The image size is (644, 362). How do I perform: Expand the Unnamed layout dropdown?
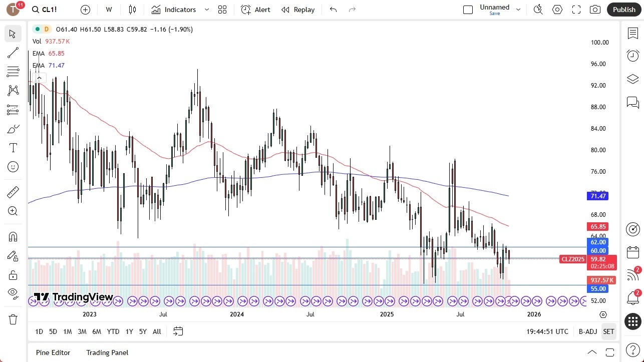pos(518,9)
